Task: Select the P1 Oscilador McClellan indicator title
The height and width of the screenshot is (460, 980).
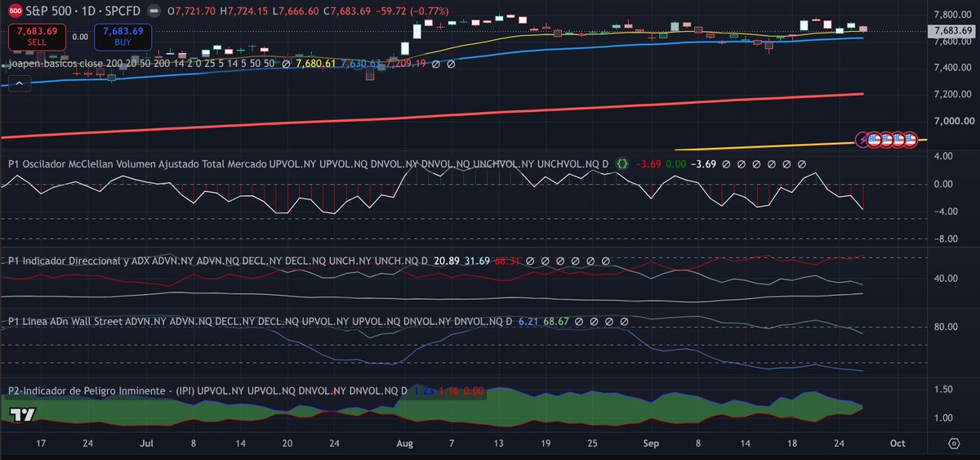Action: click(309, 164)
